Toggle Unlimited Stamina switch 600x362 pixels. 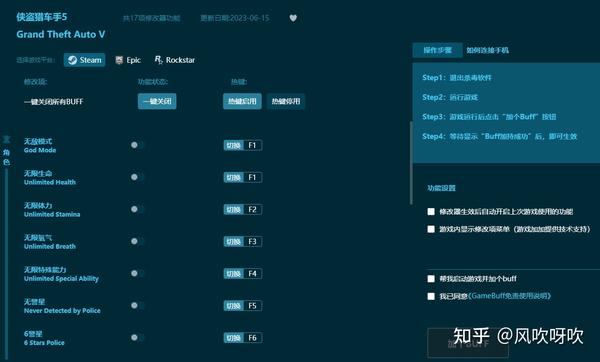click(x=137, y=209)
